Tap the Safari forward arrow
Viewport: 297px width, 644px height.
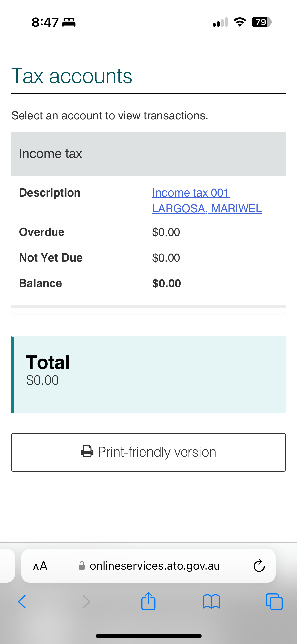tap(86, 602)
